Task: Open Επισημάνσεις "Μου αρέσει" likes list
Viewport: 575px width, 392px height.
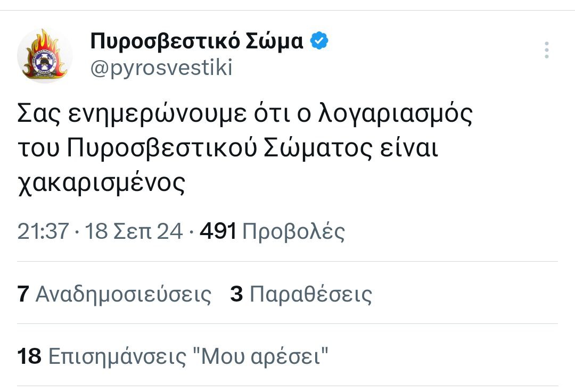Action: [188, 356]
